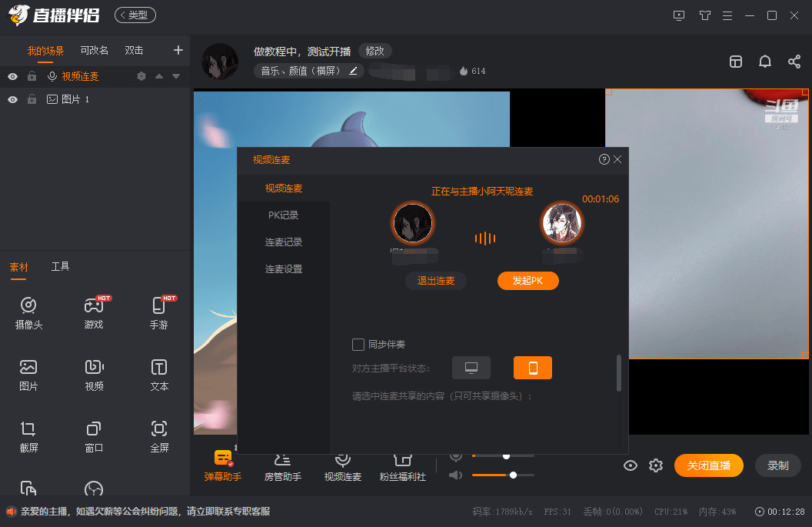Open the 粉丝福利社 fan welfare panel

click(403, 468)
